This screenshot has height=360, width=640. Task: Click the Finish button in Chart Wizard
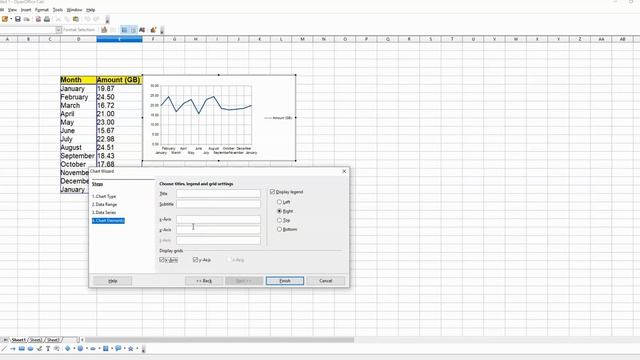click(285, 281)
